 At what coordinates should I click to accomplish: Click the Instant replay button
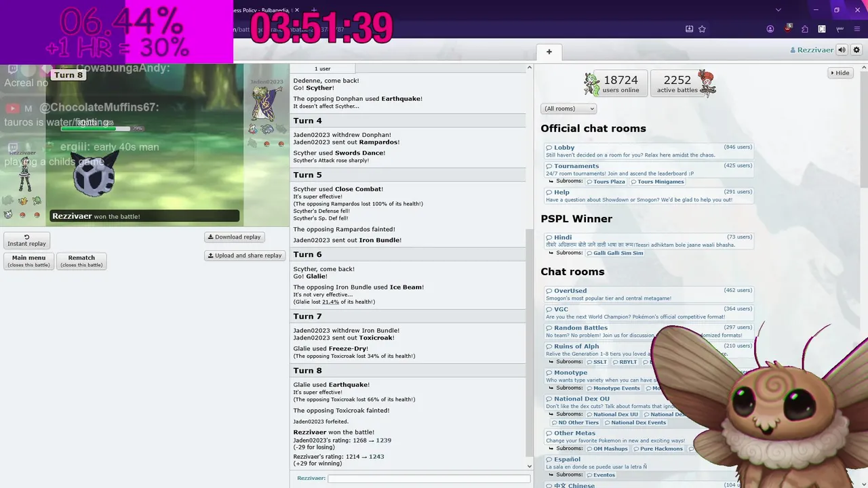(26, 241)
